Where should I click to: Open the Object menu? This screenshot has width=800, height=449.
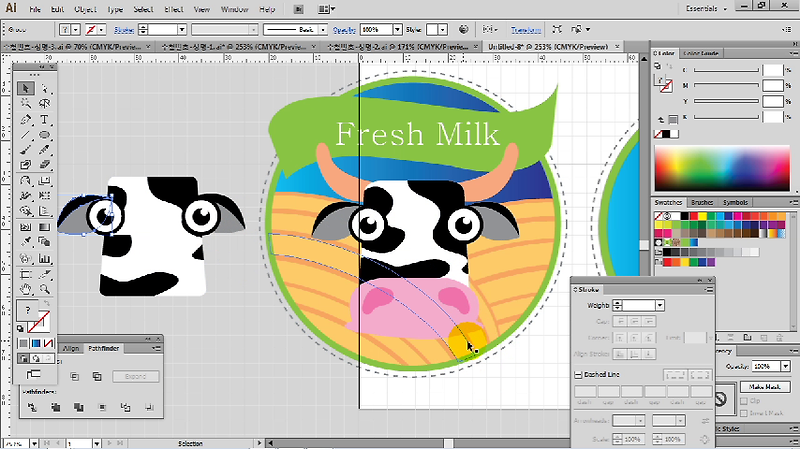tap(86, 9)
